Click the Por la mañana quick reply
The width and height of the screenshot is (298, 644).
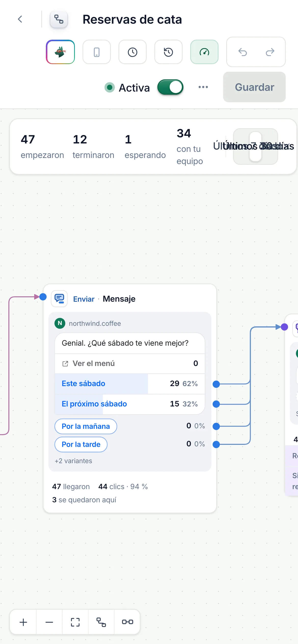tap(86, 426)
